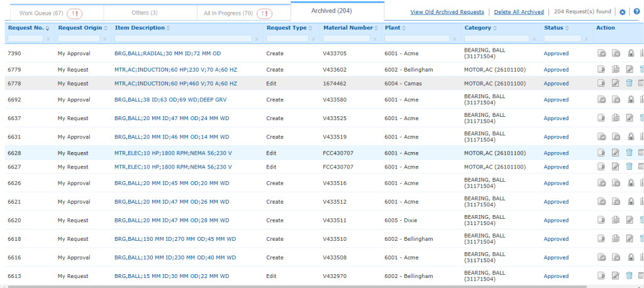Click the horizontal scrollbar at the bottom
The image size is (644, 288).
(x=314, y=286)
